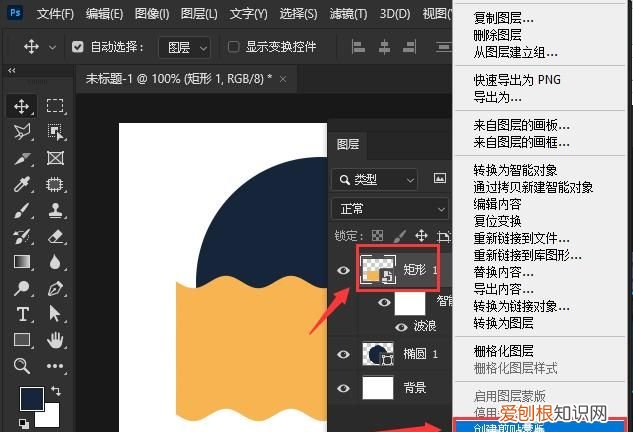633x432 pixels.
Task: Select the Zoom magnifier tool
Action: click(x=22, y=366)
